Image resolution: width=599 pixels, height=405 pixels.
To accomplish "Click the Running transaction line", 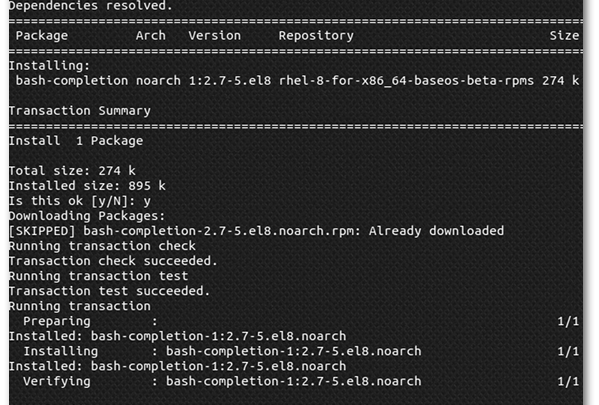I will click(80, 306).
